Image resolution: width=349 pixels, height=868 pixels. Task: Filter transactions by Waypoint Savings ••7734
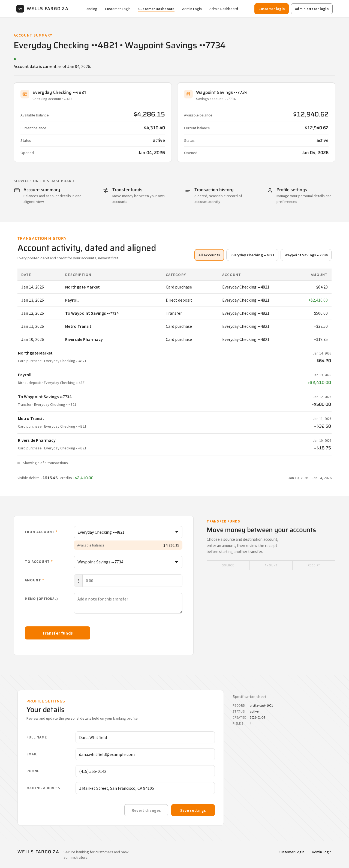306,255
